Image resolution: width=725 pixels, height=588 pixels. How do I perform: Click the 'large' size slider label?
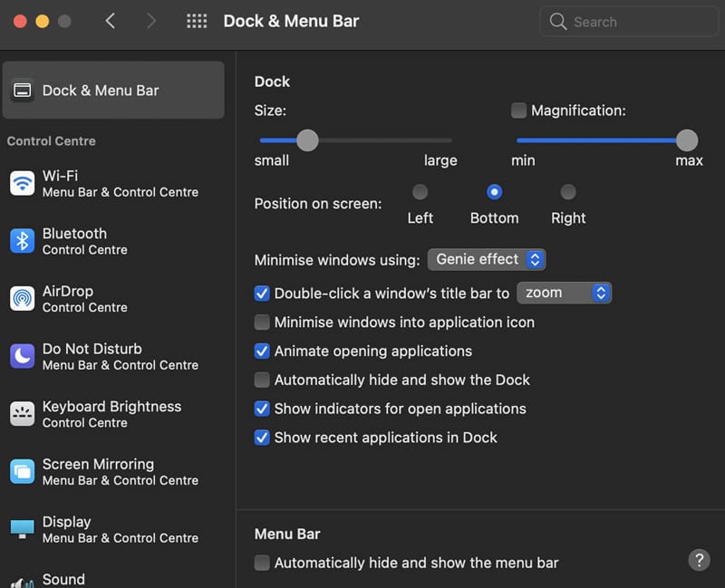pos(440,160)
